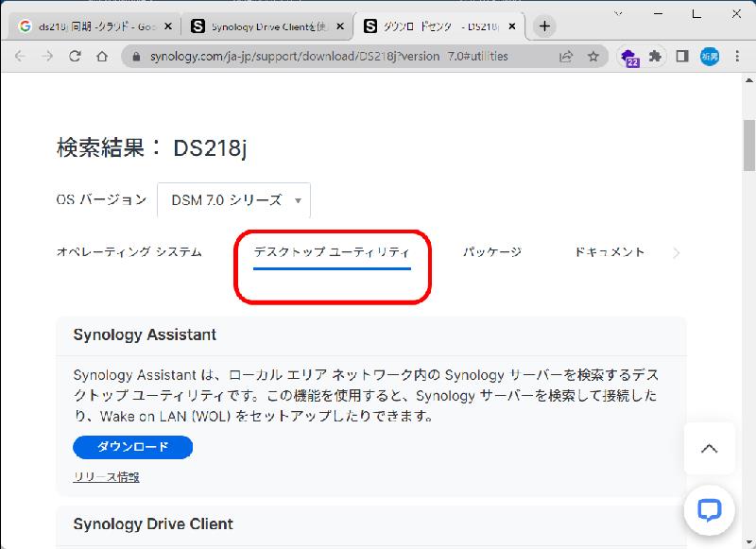The height and width of the screenshot is (549, 756).
Task: Open the tab search dropdown arrow
Action: coord(618,13)
